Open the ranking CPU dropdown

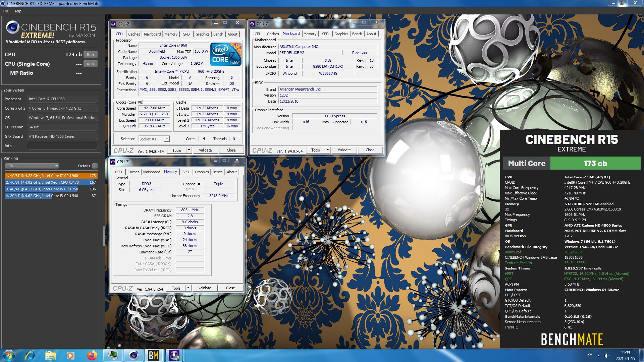click(x=32, y=166)
